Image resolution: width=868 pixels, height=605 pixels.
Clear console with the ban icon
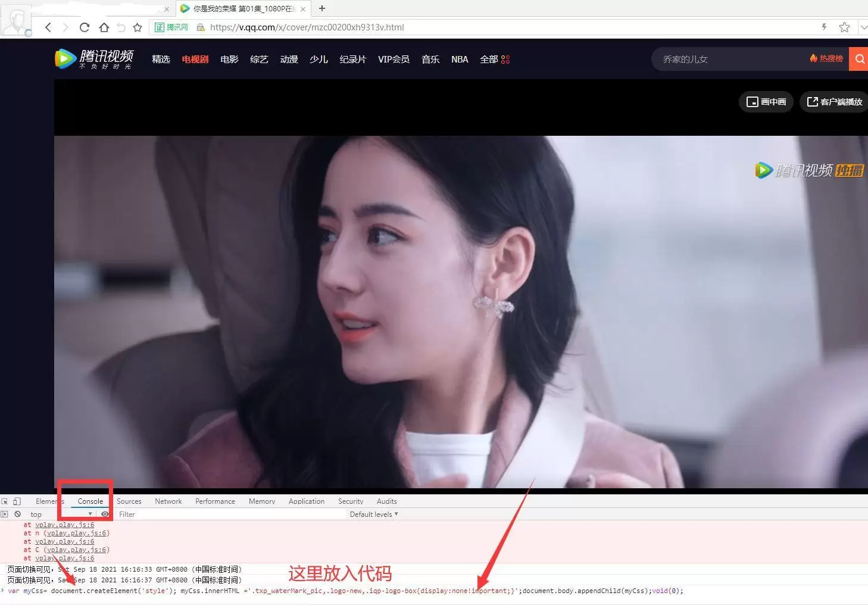(x=18, y=514)
